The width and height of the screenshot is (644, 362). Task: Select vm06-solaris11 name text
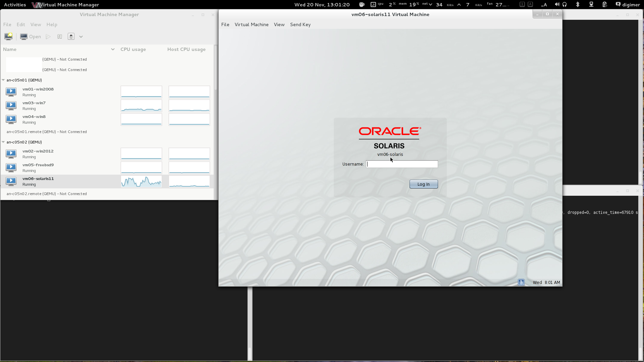coord(38,179)
